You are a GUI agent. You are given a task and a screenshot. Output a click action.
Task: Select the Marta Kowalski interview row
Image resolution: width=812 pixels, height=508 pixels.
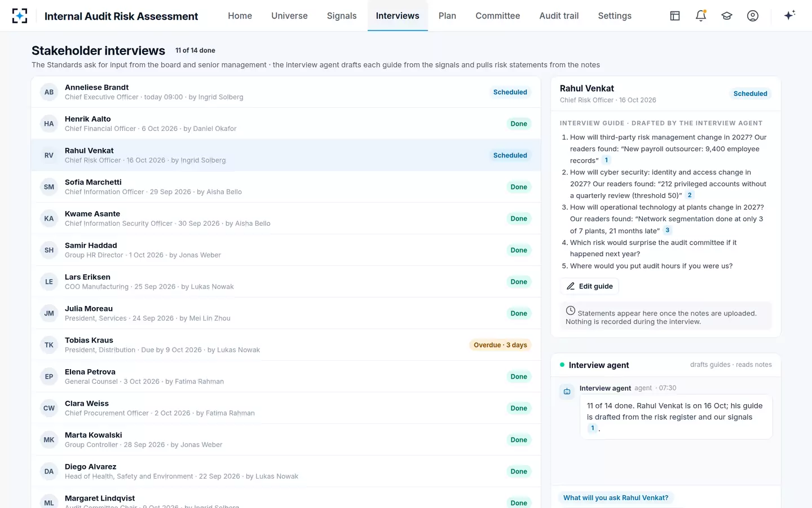[286, 440]
